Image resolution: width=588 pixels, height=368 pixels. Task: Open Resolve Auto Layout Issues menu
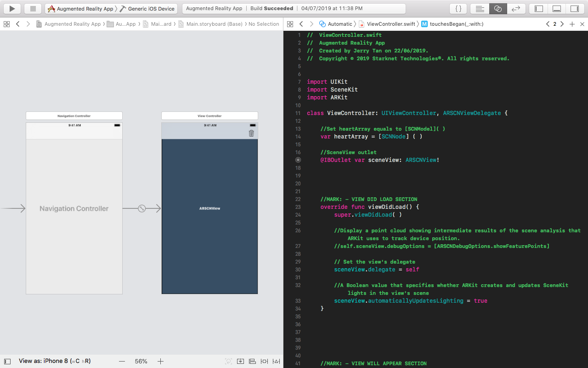(276, 362)
